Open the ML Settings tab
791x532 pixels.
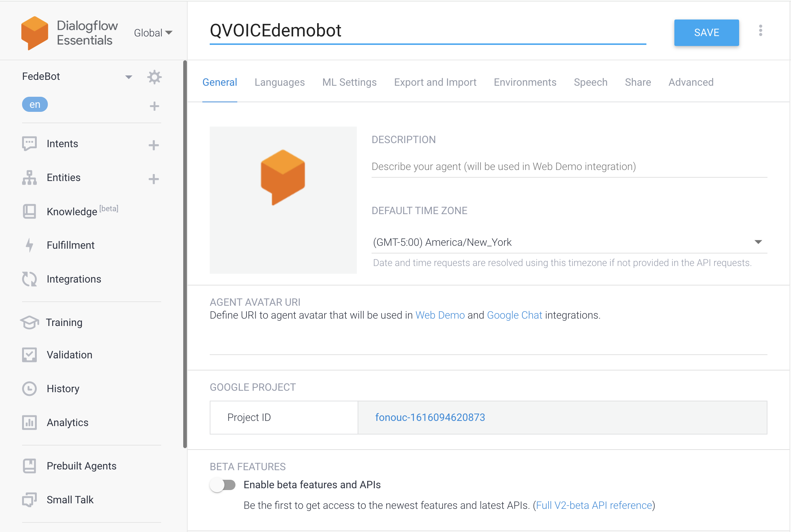350,82
